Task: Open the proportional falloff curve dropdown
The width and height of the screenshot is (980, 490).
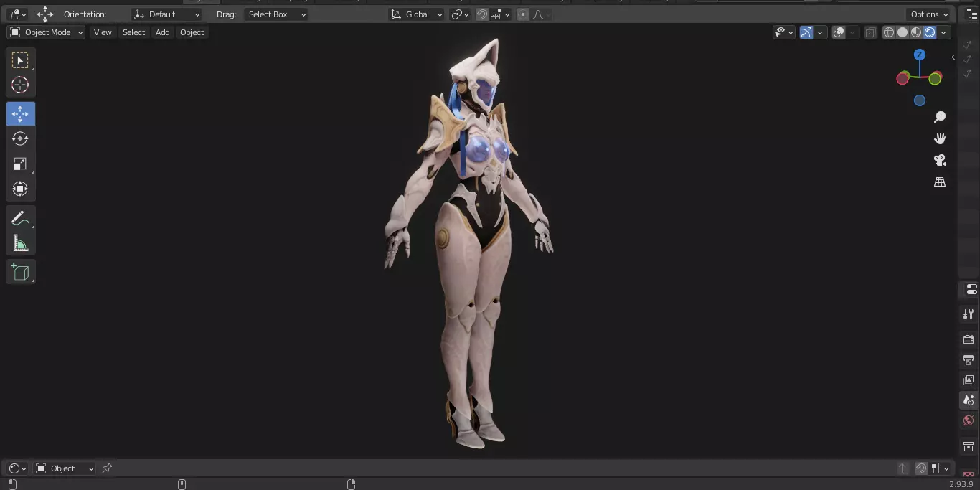Action: click(542, 14)
